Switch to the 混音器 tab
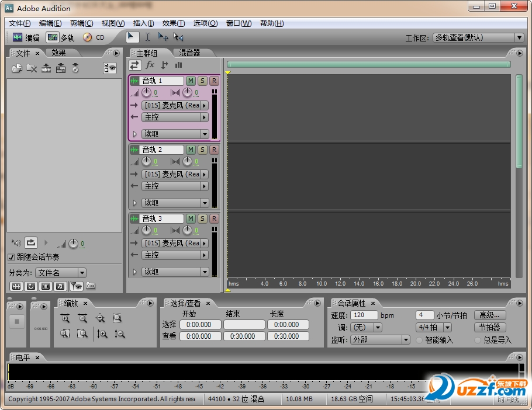The image size is (532, 410). pyautogui.click(x=189, y=53)
